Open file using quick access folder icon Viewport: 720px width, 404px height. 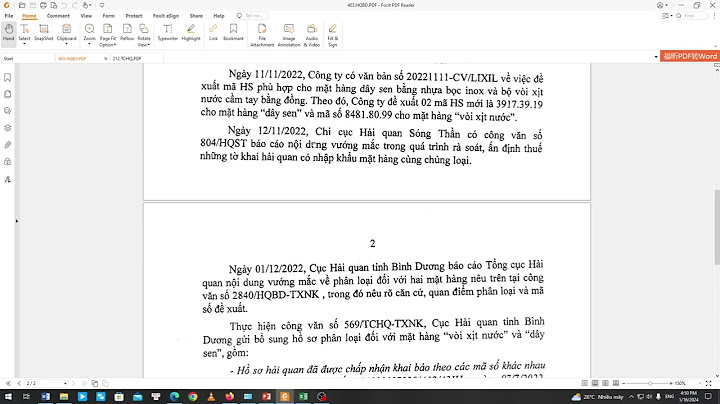pyautogui.click(x=22, y=5)
